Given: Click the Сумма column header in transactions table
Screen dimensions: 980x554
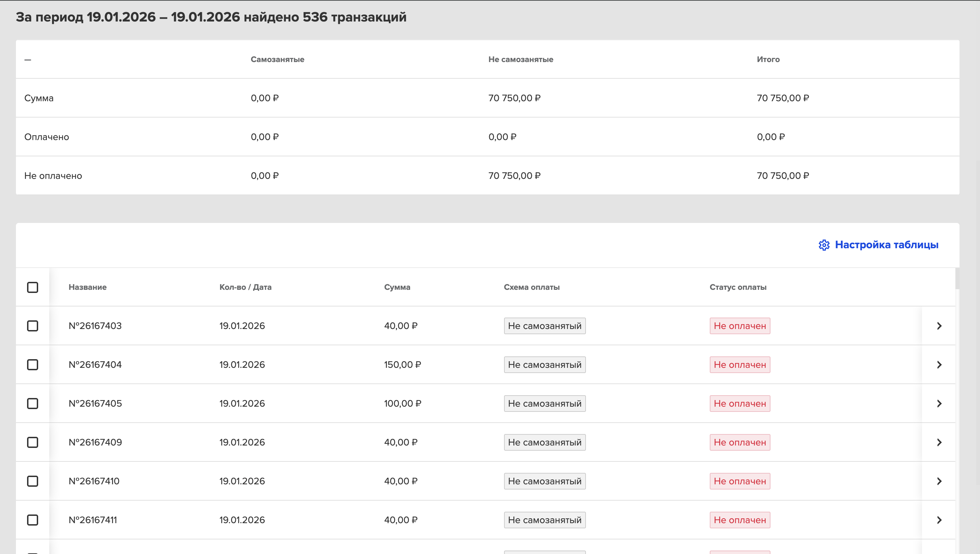Looking at the screenshot, I should (397, 287).
